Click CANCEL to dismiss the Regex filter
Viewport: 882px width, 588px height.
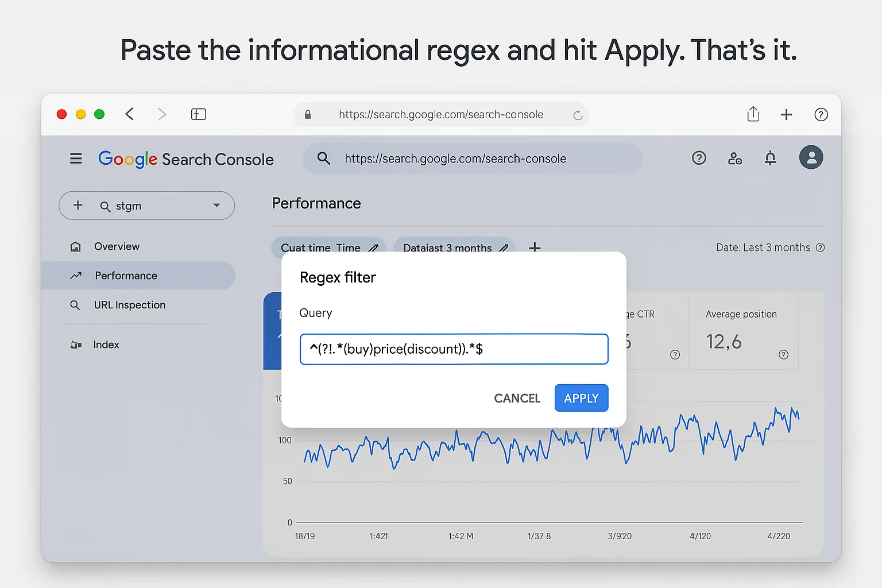pos(516,397)
